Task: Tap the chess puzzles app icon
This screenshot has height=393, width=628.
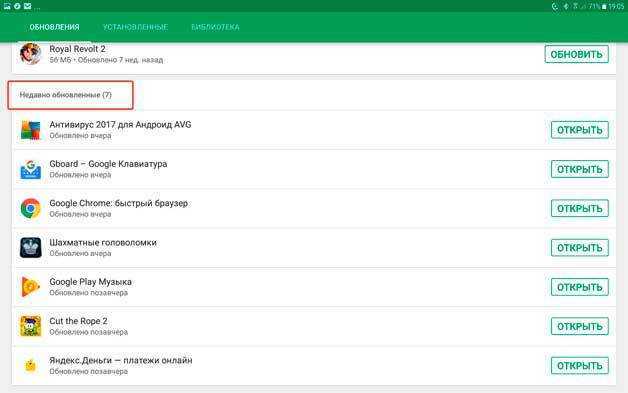Action: tap(30, 248)
